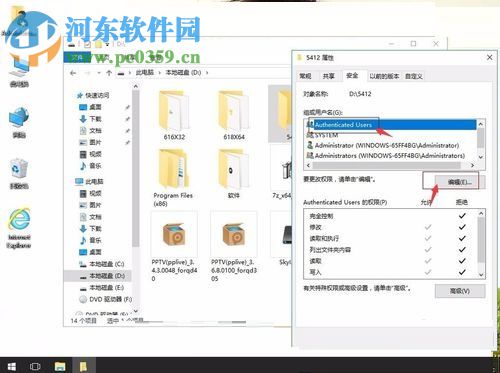The height and width of the screenshot is (373, 500).
Task: Open 此电脑 in navigation pane
Action: point(89,182)
